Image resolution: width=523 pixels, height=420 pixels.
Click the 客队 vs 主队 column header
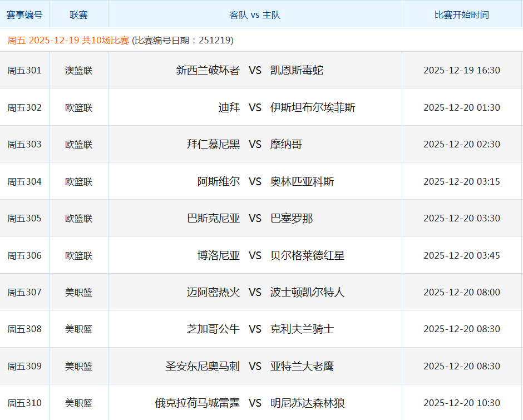[x=254, y=14]
